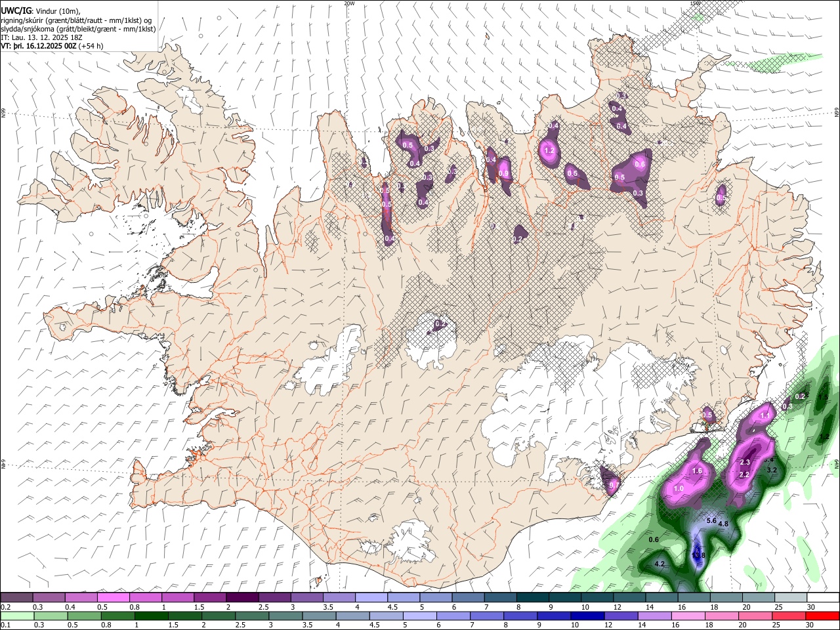Image resolution: width=840 pixels, height=630 pixels.
Task: Click the UWC/IG title text
Action: [16, 10]
